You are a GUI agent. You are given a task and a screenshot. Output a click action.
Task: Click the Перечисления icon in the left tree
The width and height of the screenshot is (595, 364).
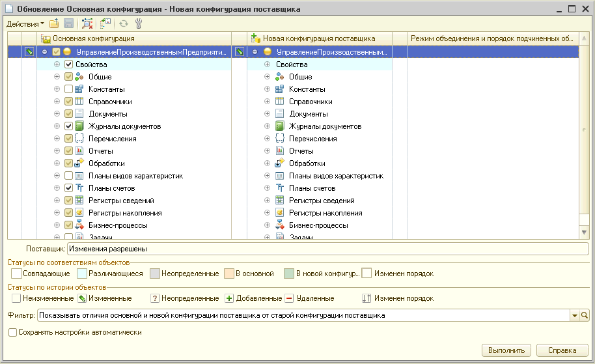pos(79,139)
